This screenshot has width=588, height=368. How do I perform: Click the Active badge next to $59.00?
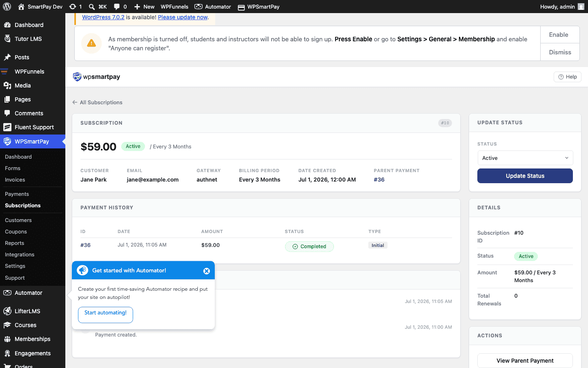click(133, 146)
